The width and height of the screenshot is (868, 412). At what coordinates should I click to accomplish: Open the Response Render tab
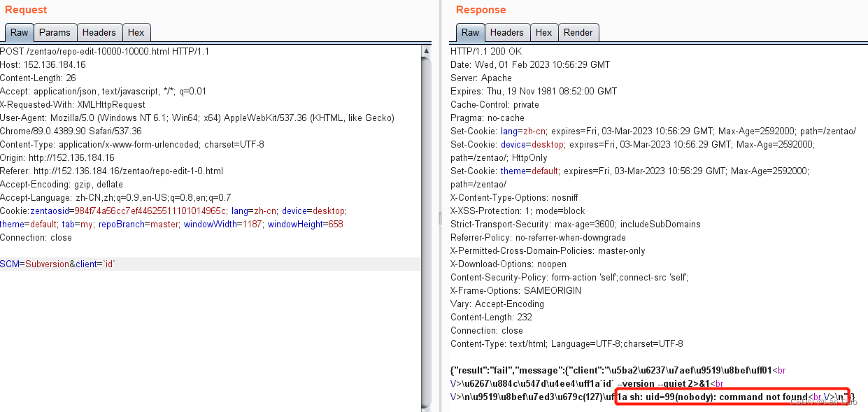pos(578,32)
